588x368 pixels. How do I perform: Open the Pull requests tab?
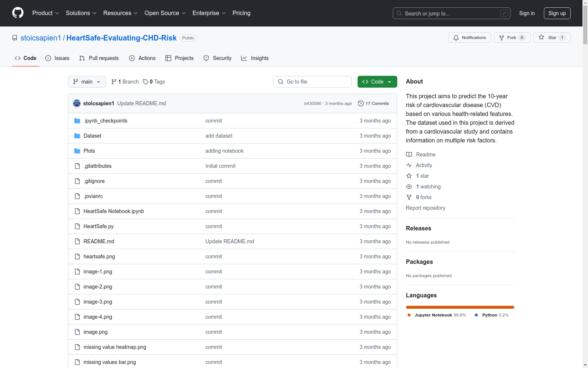point(99,58)
